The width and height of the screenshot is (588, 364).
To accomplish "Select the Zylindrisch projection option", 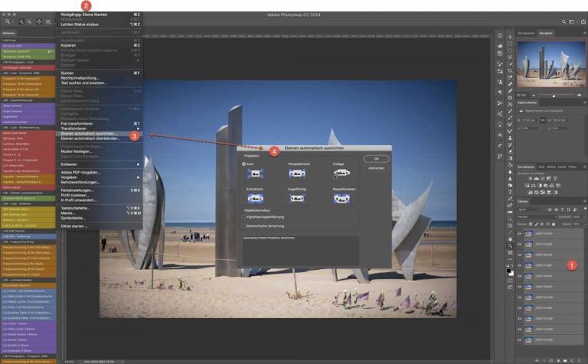I will tap(243, 189).
